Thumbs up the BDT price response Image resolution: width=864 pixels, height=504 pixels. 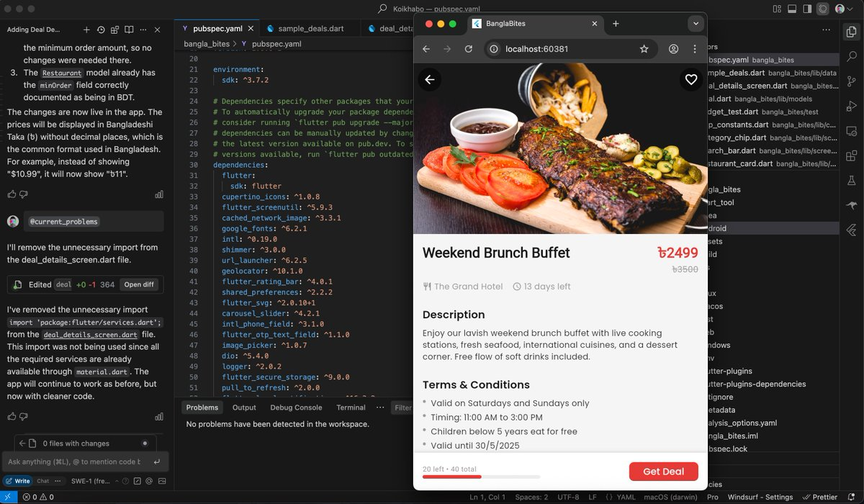point(12,194)
